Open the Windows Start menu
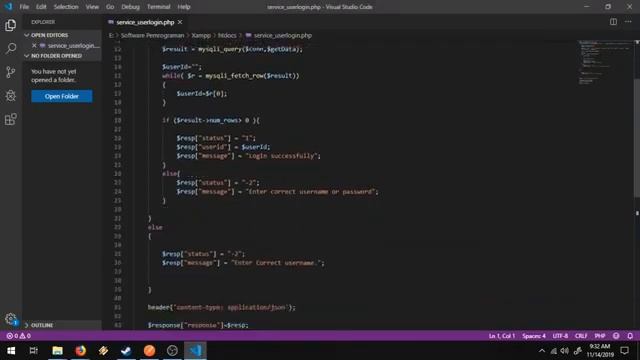Screen dimensions: 640x360 click(x=11, y=351)
